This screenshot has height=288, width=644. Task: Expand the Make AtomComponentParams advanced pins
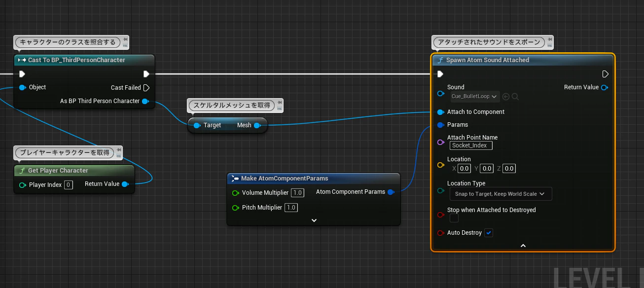click(314, 220)
